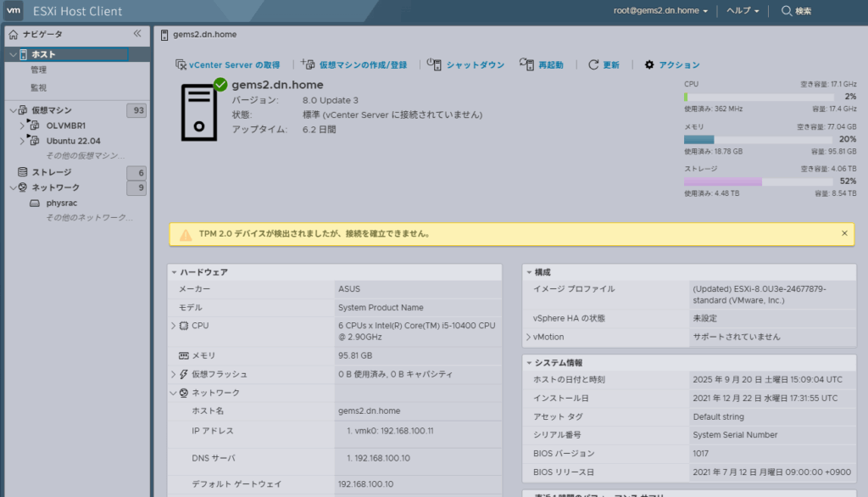868x497 pixels.
Task: Click the search magnifier icon
Action: point(786,10)
